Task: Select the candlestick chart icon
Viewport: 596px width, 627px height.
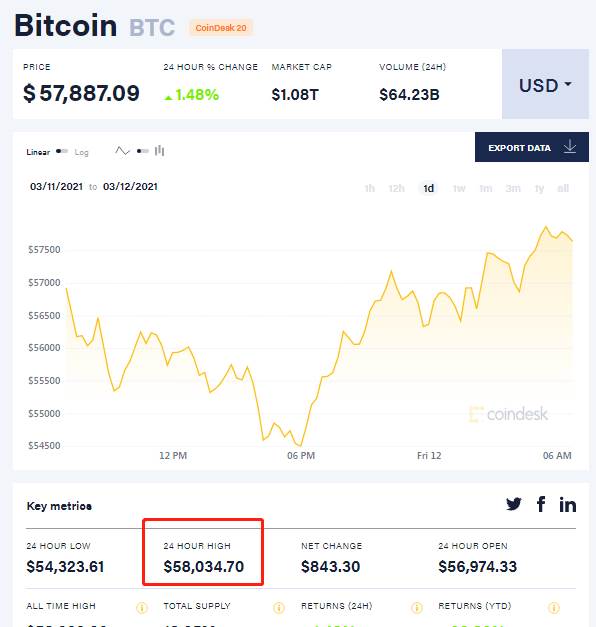Action: [160, 151]
